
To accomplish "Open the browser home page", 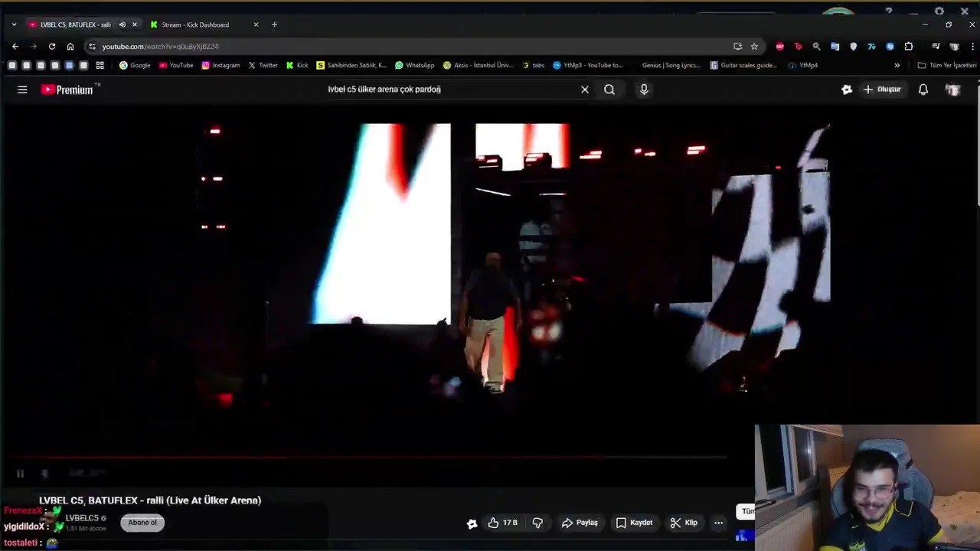I will [70, 47].
